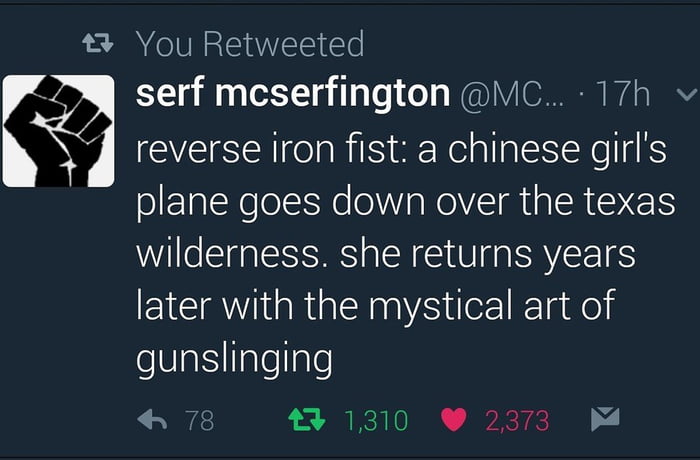The image size is (700, 460).
Task: Click the tweet line mentioning texas wilderness
Action: pyautogui.click(x=405, y=201)
